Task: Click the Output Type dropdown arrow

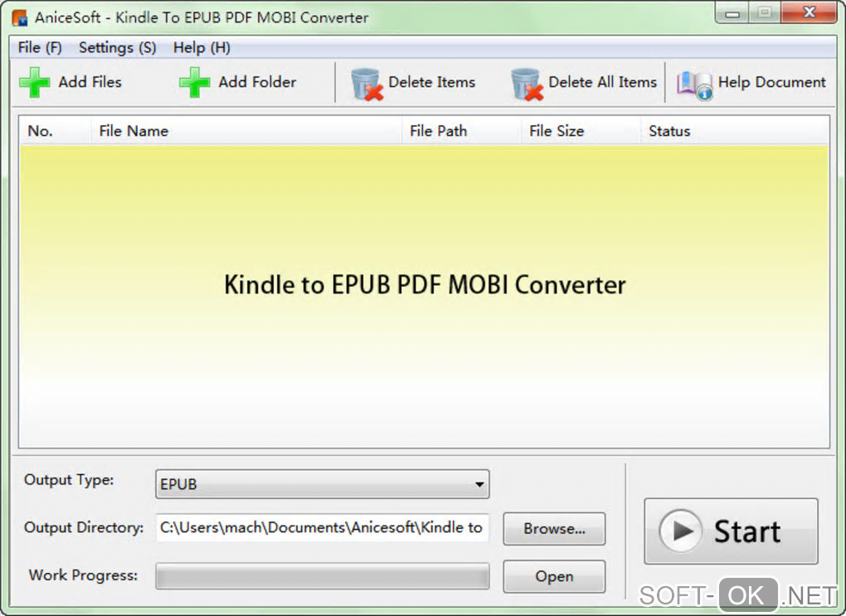Action: pyautogui.click(x=479, y=484)
